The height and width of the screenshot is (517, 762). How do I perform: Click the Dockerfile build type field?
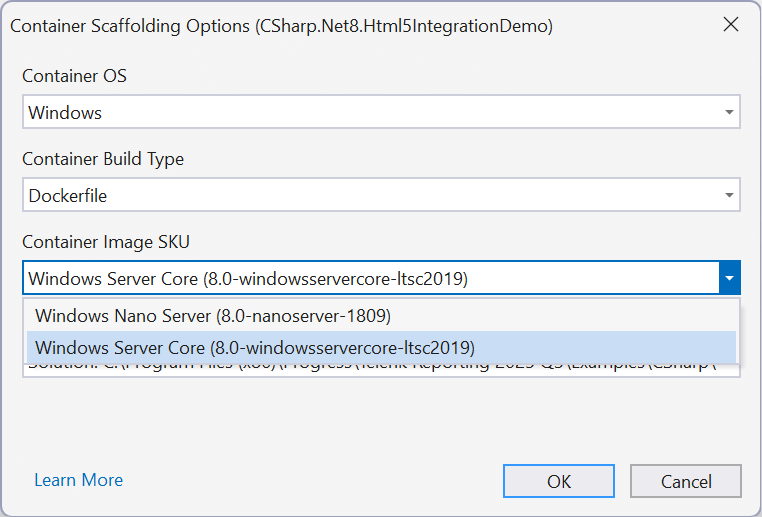point(370,196)
